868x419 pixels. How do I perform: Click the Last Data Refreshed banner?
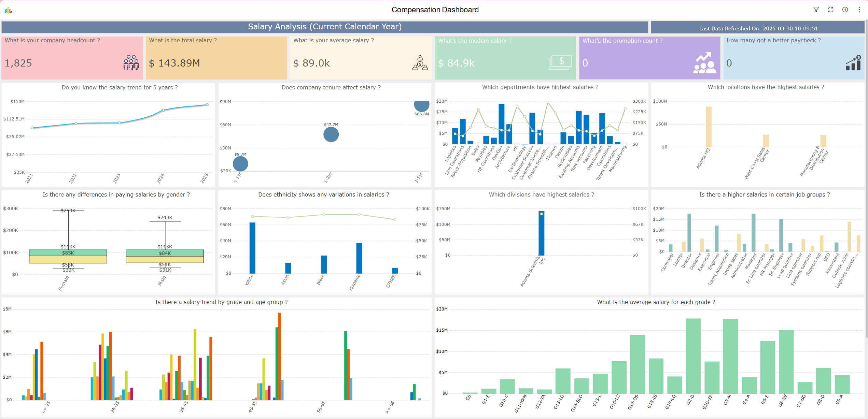(x=758, y=28)
